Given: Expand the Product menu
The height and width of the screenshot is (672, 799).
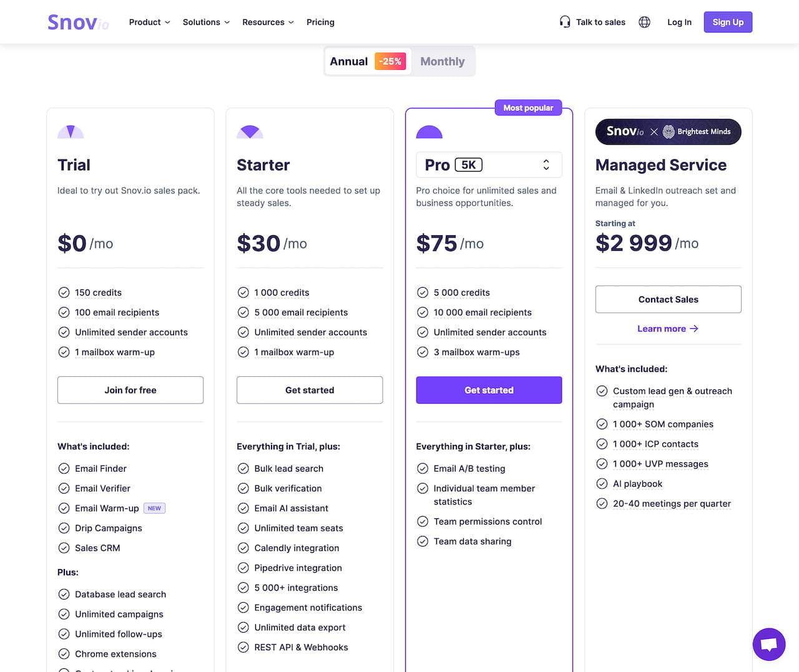Looking at the screenshot, I should pos(149,22).
